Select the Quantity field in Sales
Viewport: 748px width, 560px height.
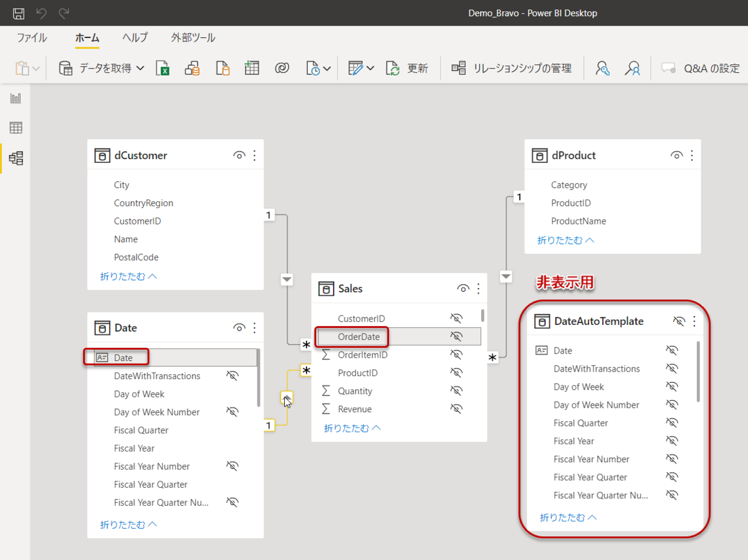tap(355, 391)
